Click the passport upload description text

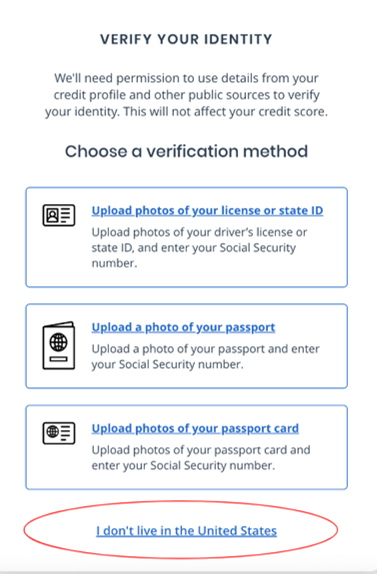click(205, 357)
